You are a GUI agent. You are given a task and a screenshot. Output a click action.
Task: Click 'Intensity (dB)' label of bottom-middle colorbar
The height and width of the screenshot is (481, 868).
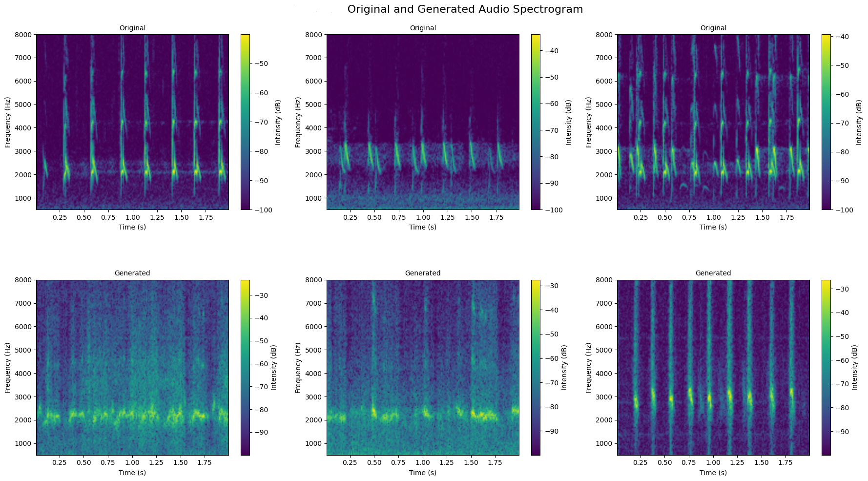tap(564, 367)
